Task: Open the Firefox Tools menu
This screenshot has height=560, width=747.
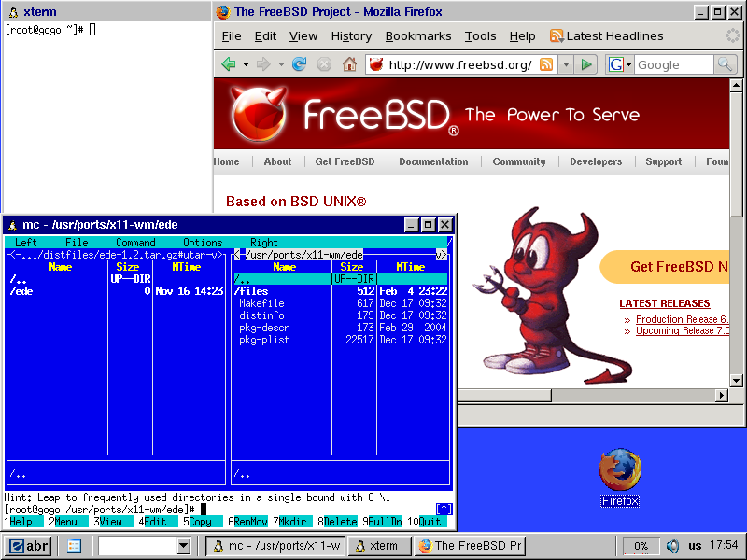Action: [480, 36]
